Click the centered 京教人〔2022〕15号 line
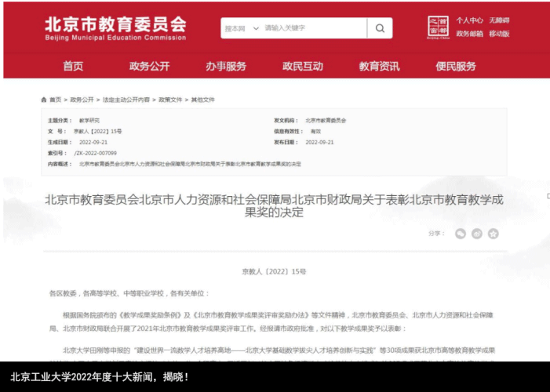Viewport: 550px width, 392px height. click(274, 271)
